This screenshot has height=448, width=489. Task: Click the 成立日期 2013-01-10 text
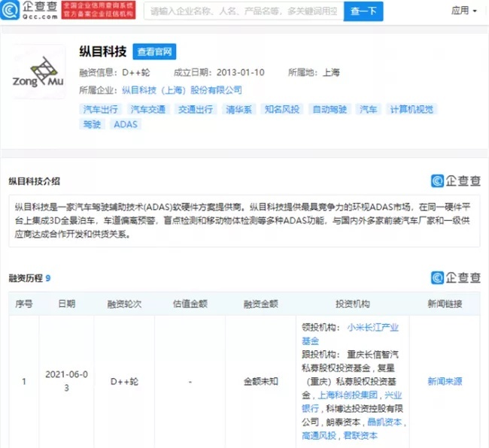(219, 73)
